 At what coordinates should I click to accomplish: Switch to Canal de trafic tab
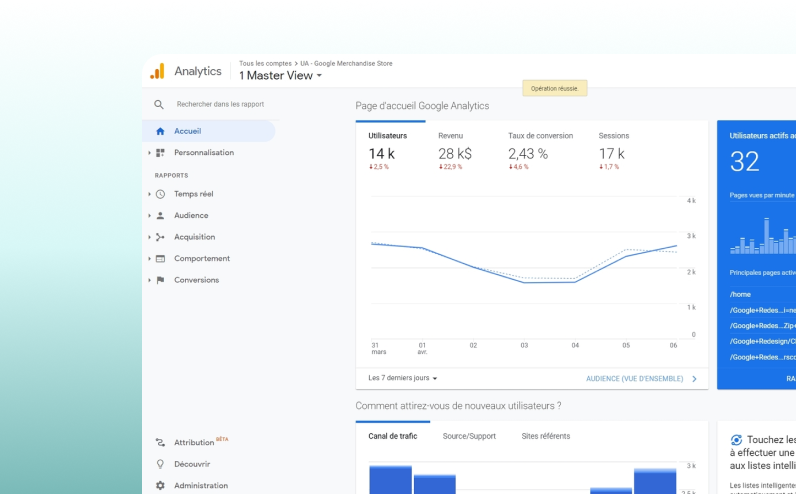393,436
